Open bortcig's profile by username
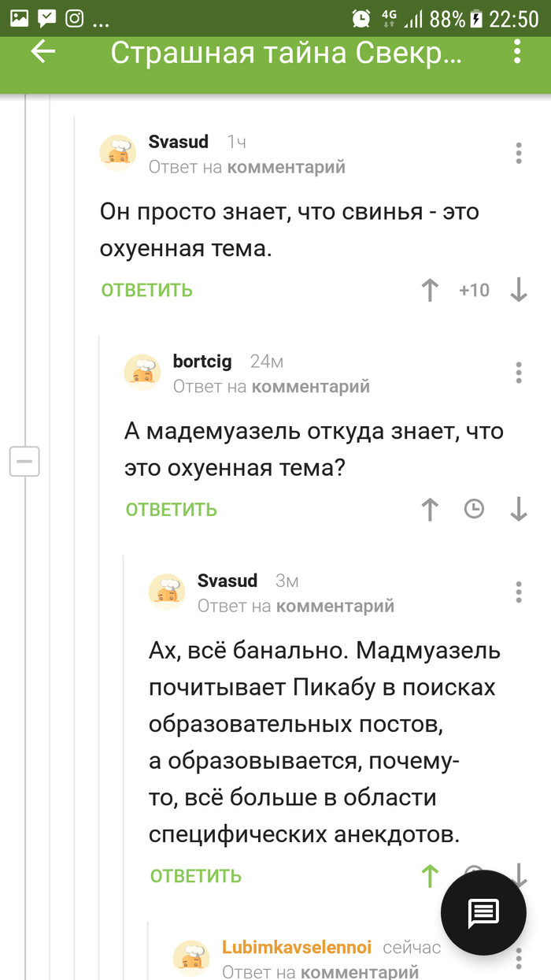The image size is (551, 980). [x=202, y=362]
